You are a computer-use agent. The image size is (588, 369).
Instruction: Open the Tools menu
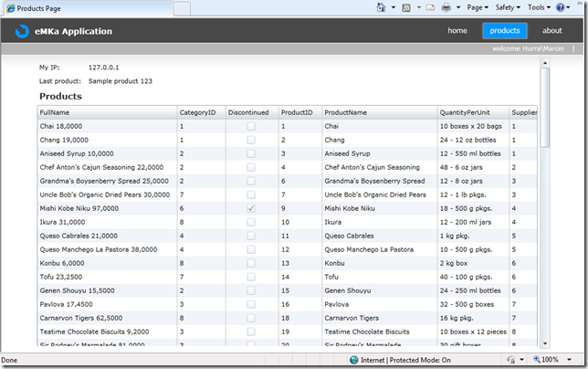point(540,7)
